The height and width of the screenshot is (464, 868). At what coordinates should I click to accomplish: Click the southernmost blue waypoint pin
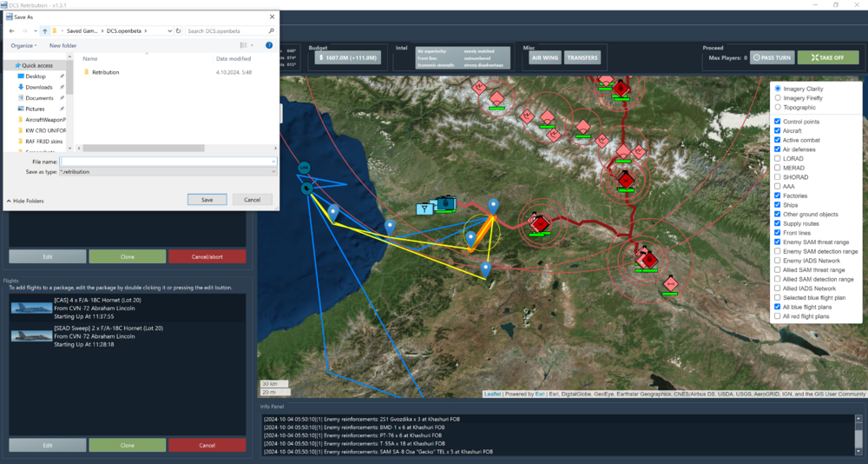(x=486, y=269)
